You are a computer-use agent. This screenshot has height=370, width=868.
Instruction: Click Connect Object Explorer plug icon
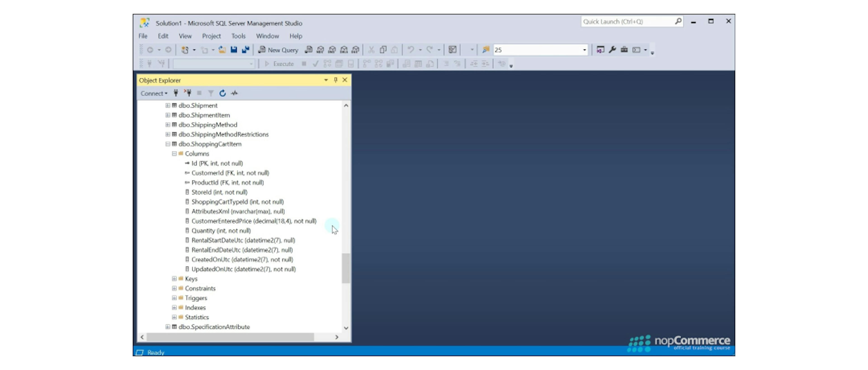click(x=176, y=93)
